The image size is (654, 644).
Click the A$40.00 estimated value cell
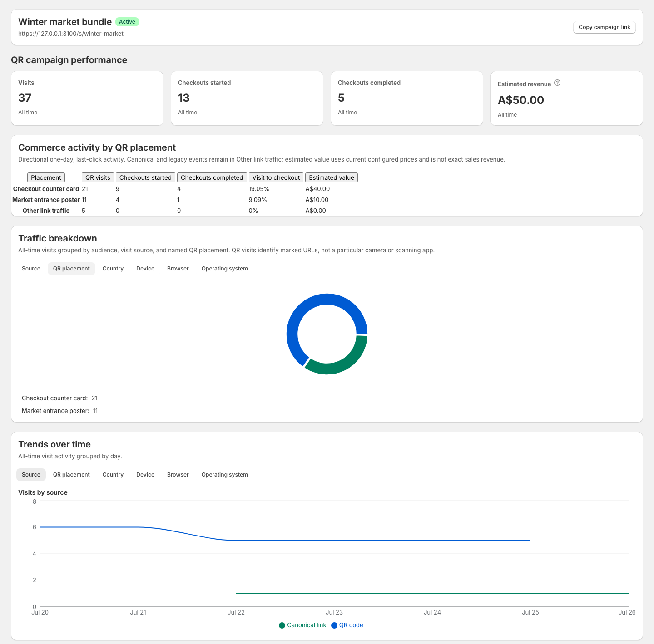click(x=317, y=189)
